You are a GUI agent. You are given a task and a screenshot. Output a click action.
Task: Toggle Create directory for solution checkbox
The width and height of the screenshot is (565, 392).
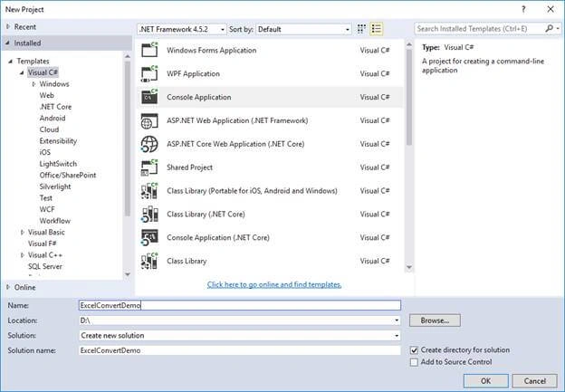click(414, 350)
